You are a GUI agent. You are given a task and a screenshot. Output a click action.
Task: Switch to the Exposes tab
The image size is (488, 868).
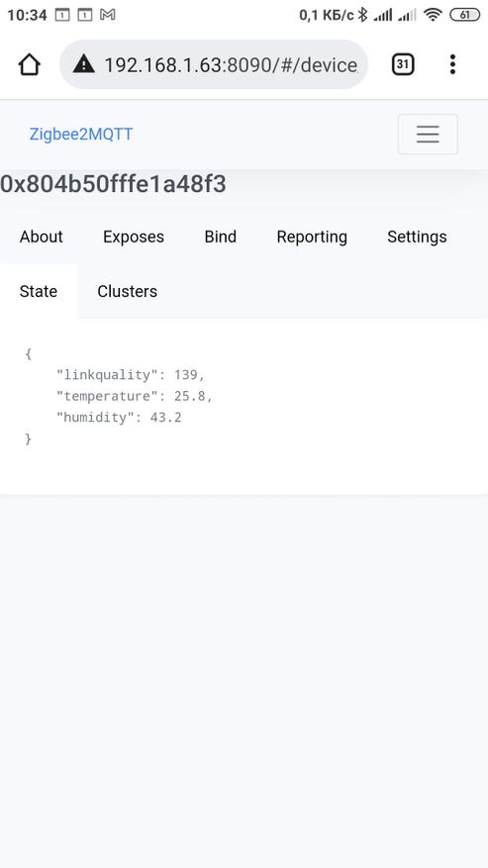(134, 237)
